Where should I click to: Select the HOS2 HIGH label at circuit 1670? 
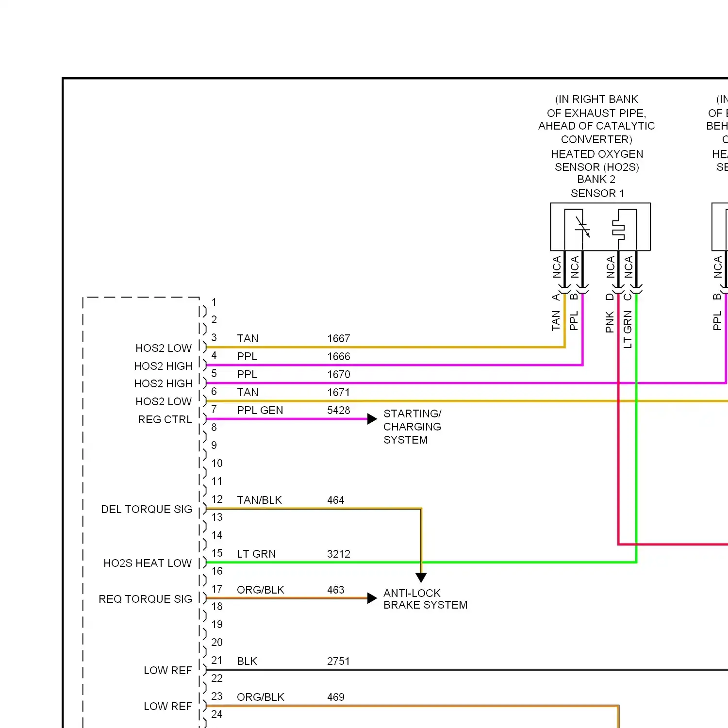tap(163, 383)
